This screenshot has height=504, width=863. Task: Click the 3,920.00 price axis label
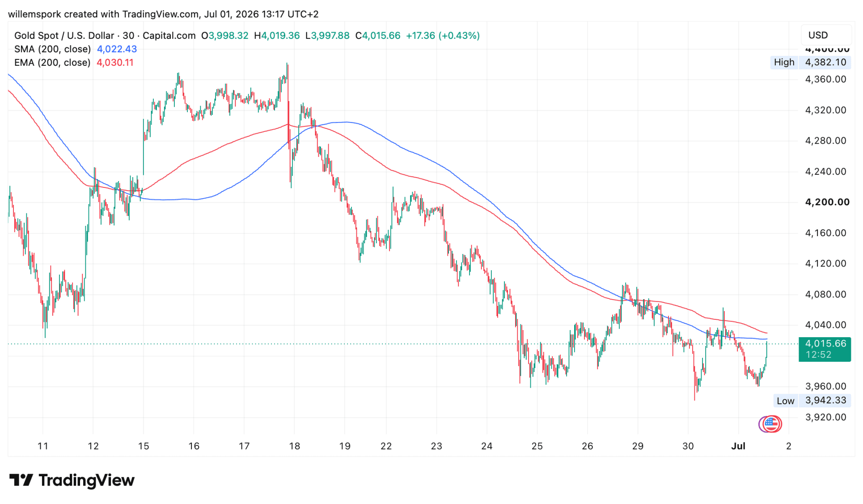point(826,417)
